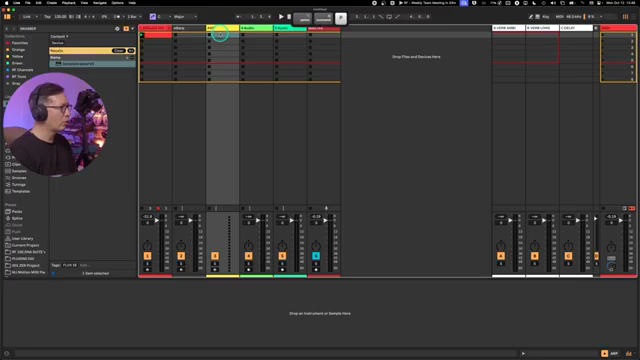Select track 4 Audio header
Viewport: 640px width, 360px height.
256,28
